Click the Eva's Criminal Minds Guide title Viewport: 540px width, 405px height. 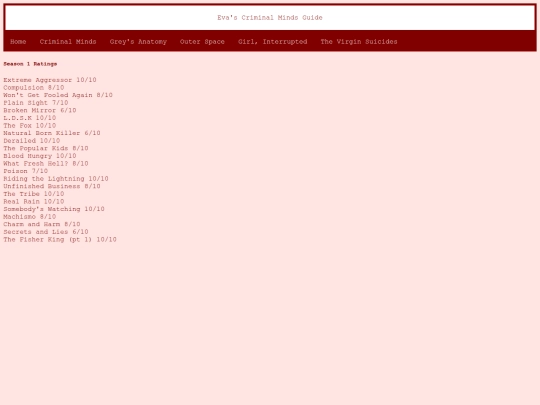[270, 18]
